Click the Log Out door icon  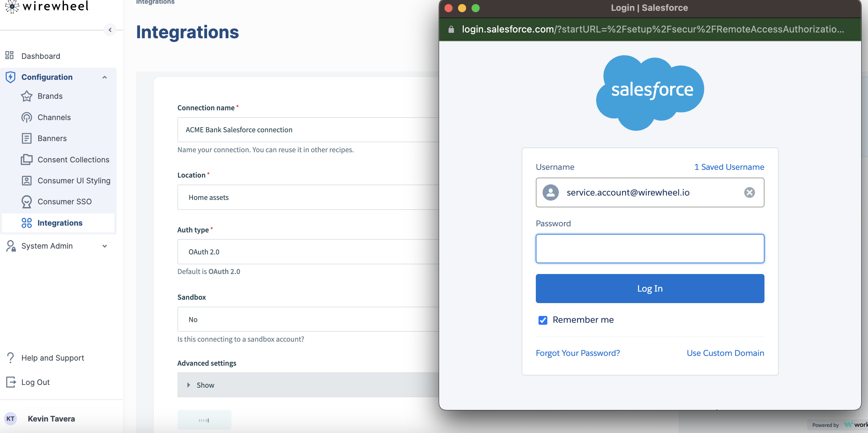11,382
